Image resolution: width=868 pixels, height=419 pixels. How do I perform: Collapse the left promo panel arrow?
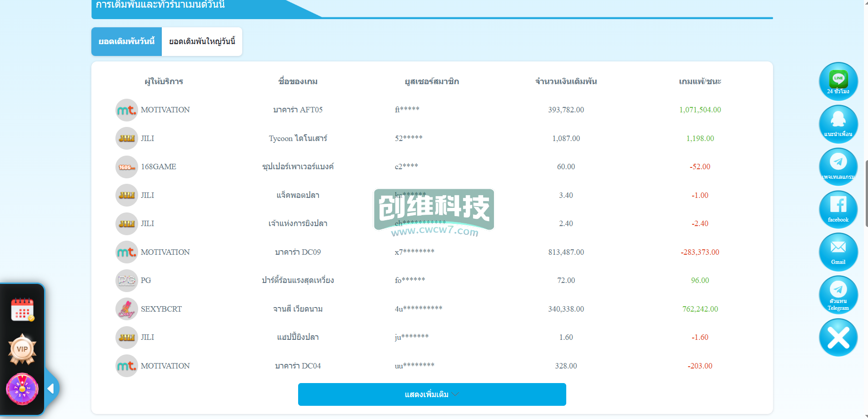[x=51, y=389]
